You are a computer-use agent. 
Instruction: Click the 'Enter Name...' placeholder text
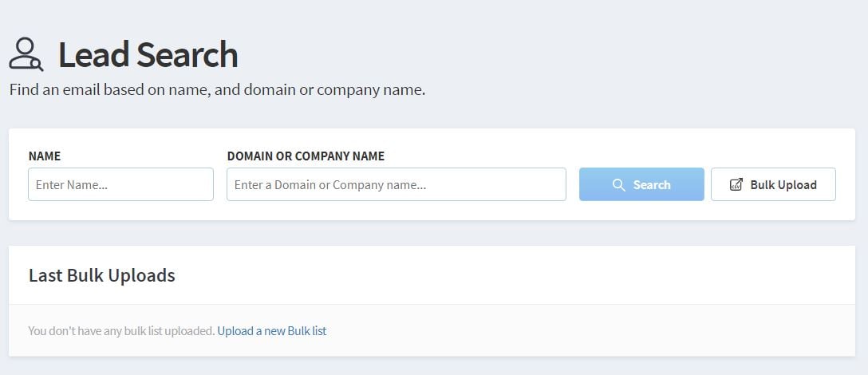pos(72,185)
